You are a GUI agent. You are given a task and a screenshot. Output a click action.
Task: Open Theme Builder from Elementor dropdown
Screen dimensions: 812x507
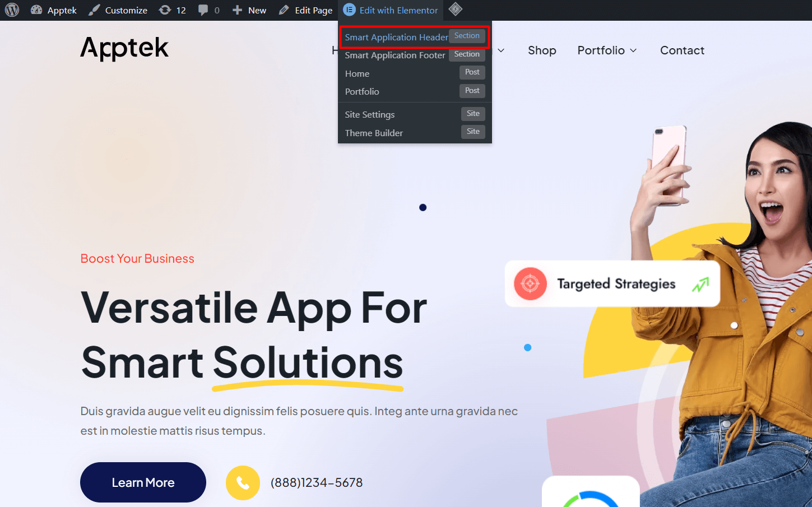tap(415, 133)
